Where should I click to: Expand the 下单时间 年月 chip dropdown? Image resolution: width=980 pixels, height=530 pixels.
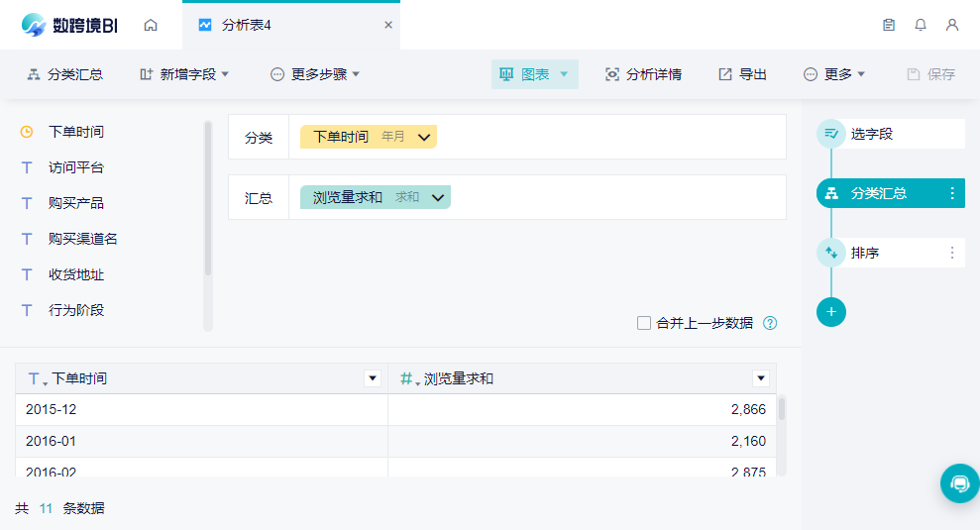(x=424, y=137)
